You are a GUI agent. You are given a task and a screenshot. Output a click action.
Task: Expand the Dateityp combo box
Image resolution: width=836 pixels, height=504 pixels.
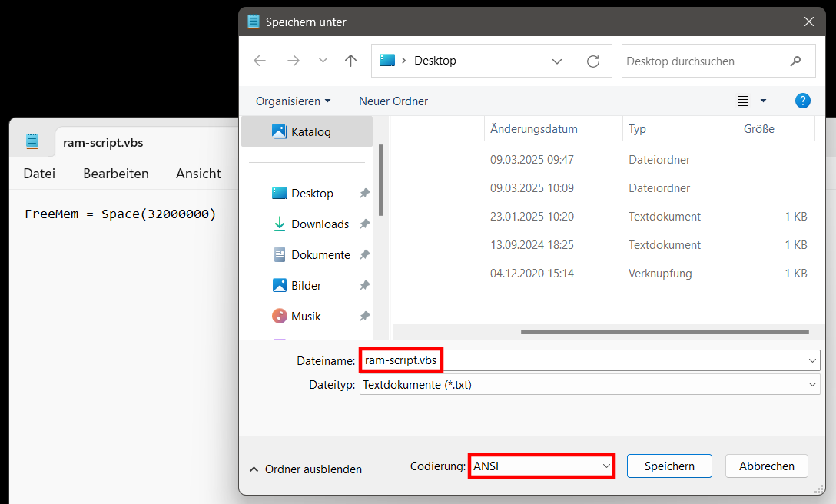click(x=589, y=385)
